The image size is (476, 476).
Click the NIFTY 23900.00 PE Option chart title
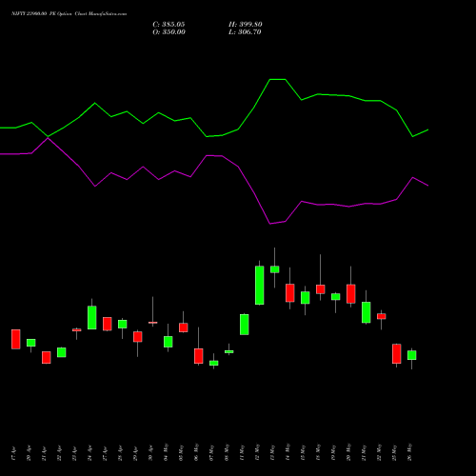69,13
